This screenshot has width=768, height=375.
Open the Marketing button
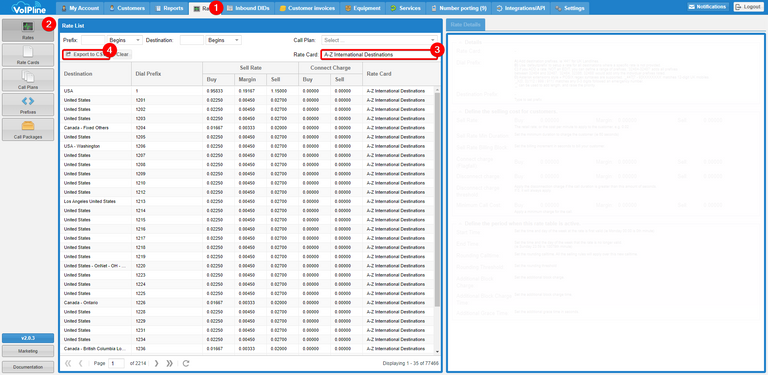[x=28, y=351]
